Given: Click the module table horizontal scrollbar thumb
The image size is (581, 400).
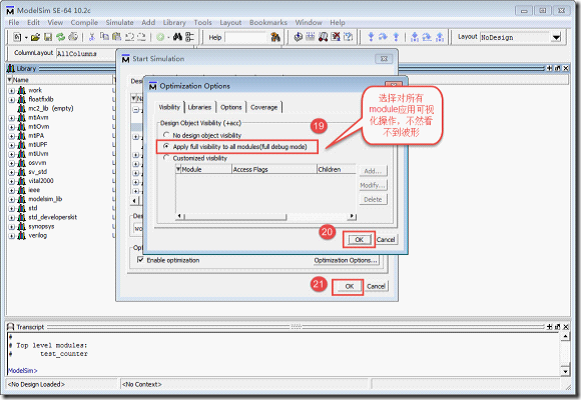Looking at the screenshot, I should pyautogui.click(x=235, y=216).
